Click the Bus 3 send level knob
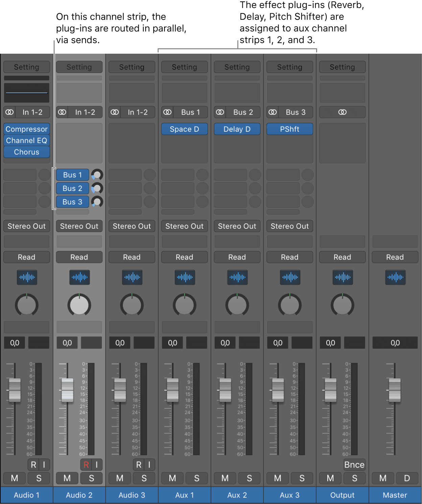The width and height of the screenshot is (422, 504). click(x=97, y=202)
